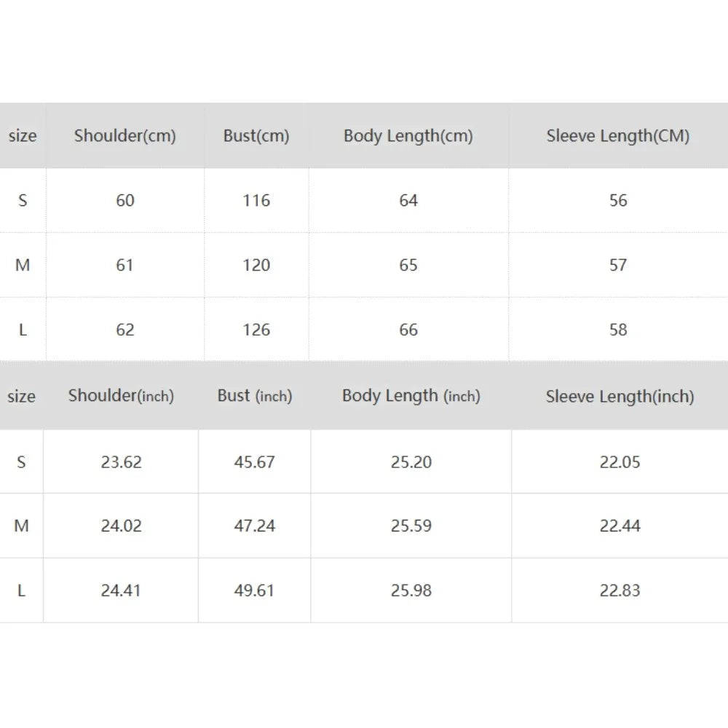Select the sleeve length 22.05 cell

coord(620,462)
